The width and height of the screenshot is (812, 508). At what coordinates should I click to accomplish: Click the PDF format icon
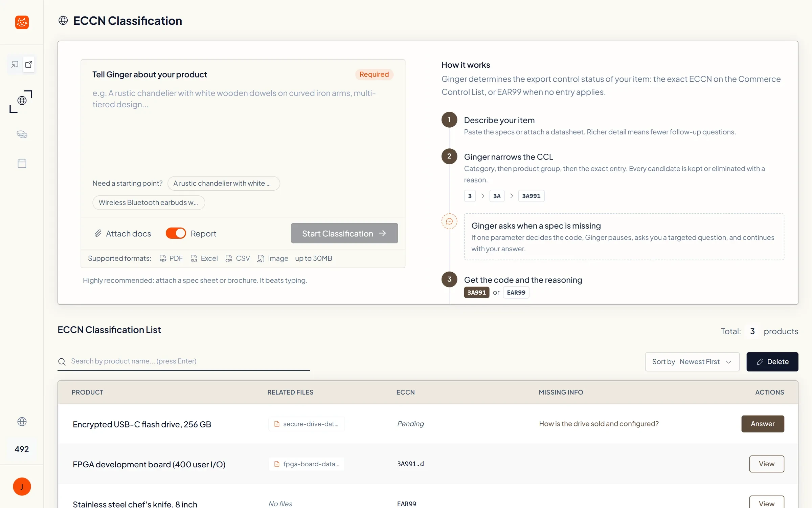pyautogui.click(x=163, y=258)
